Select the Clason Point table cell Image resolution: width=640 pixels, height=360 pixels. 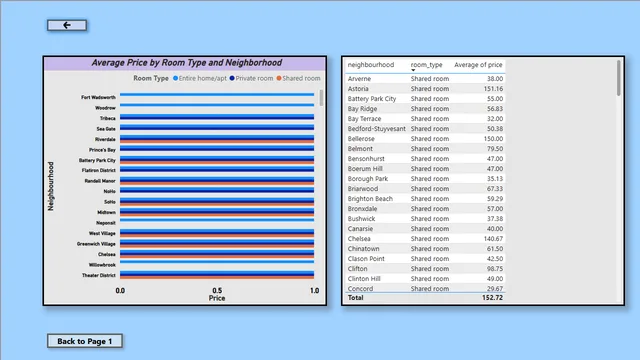[x=366, y=259]
